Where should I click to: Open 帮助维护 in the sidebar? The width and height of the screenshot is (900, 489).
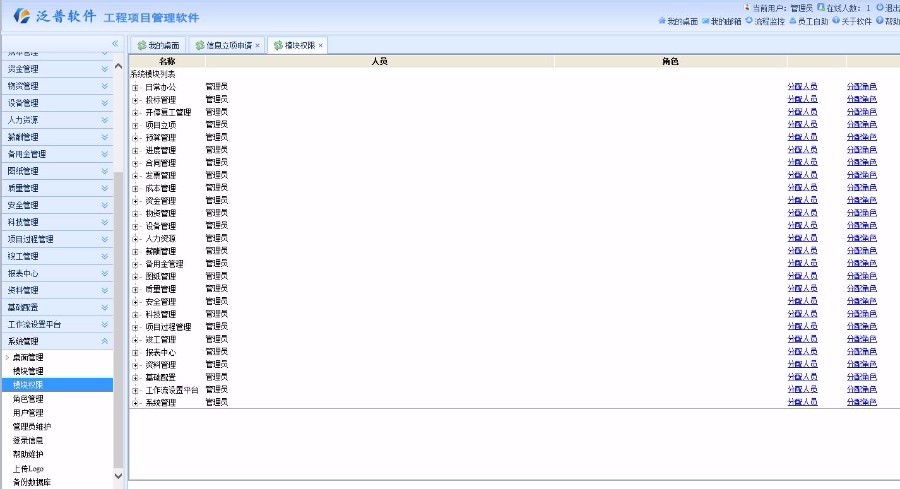(28, 454)
